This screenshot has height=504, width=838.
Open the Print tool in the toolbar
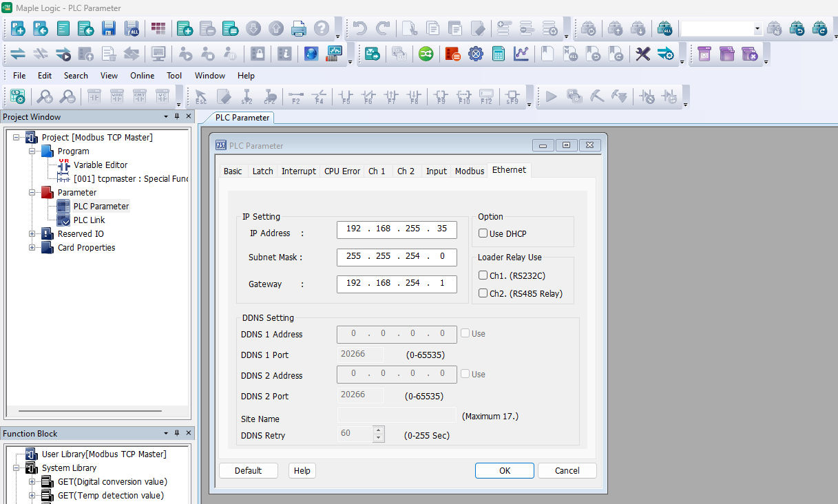[x=299, y=28]
